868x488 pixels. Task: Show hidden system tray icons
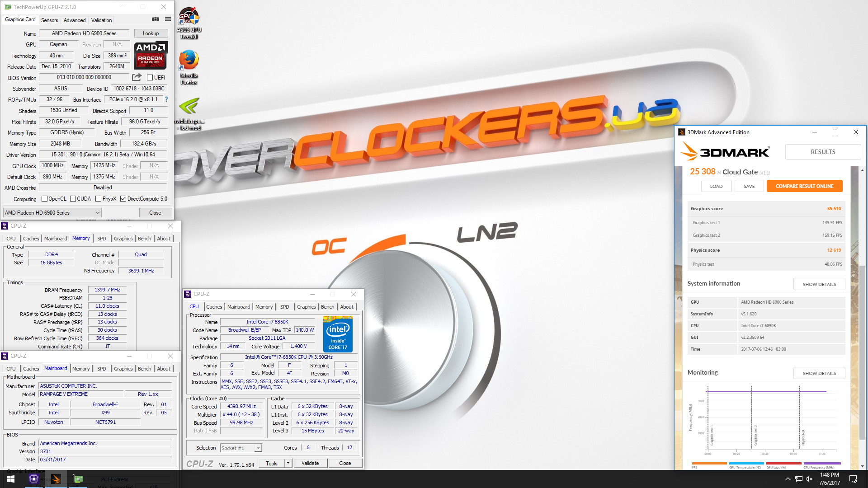(x=788, y=479)
